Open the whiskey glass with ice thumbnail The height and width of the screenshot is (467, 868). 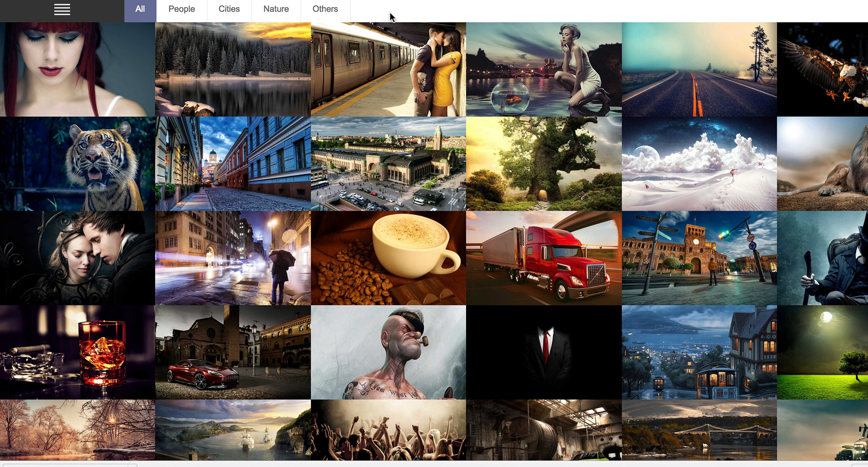(77, 352)
